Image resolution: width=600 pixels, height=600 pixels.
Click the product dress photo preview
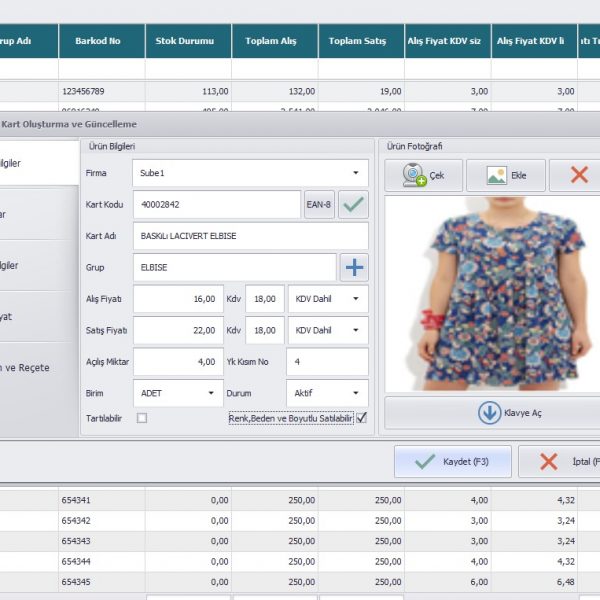[x=492, y=292]
